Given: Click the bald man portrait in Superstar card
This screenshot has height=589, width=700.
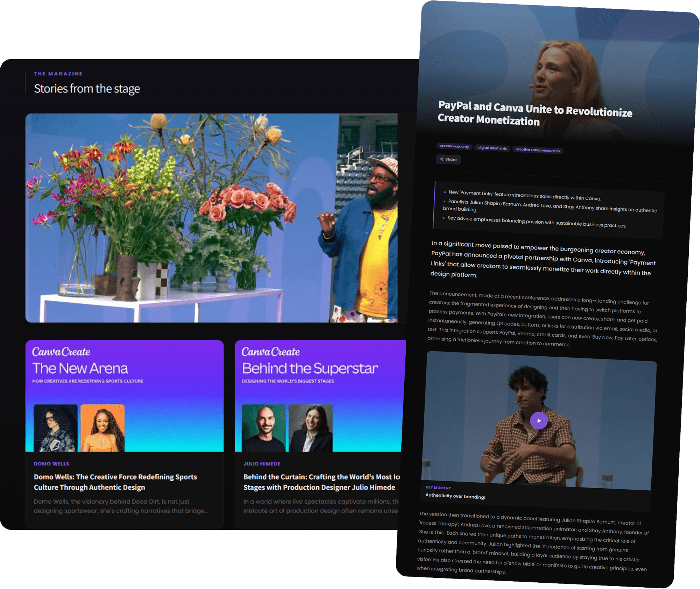Looking at the screenshot, I should point(264,428).
